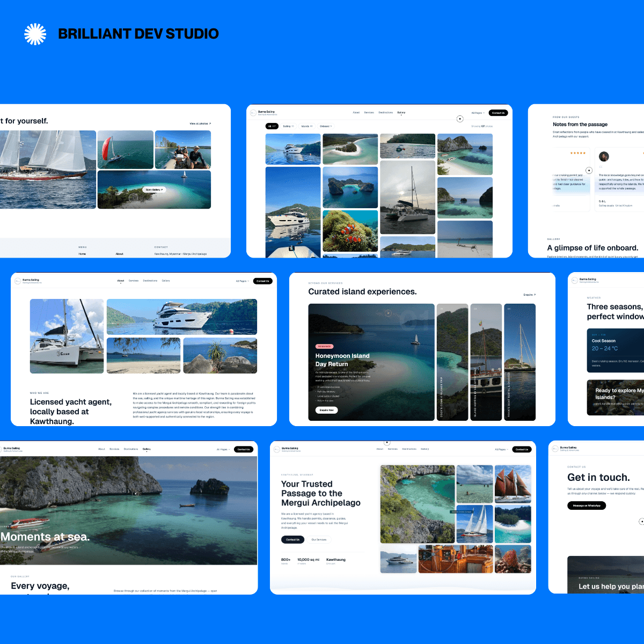
Task: Open white yacht thumbnail at gallery top-left
Action: click(293, 149)
